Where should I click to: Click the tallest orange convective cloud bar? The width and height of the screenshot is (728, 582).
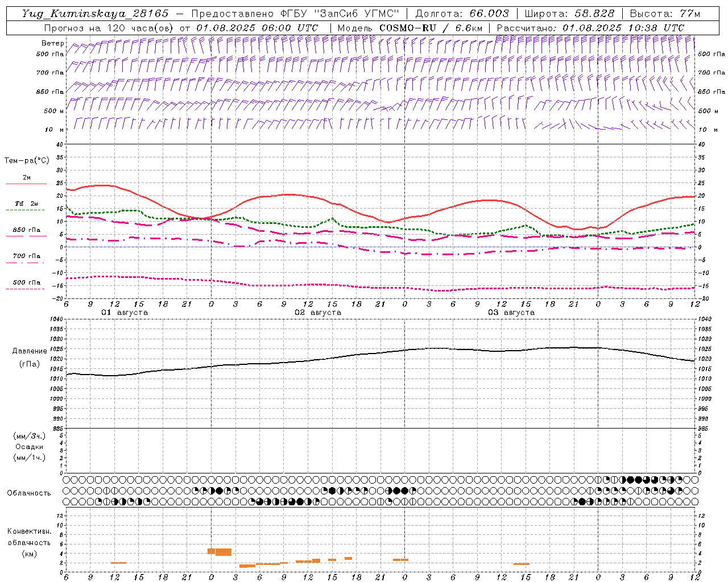(224, 552)
